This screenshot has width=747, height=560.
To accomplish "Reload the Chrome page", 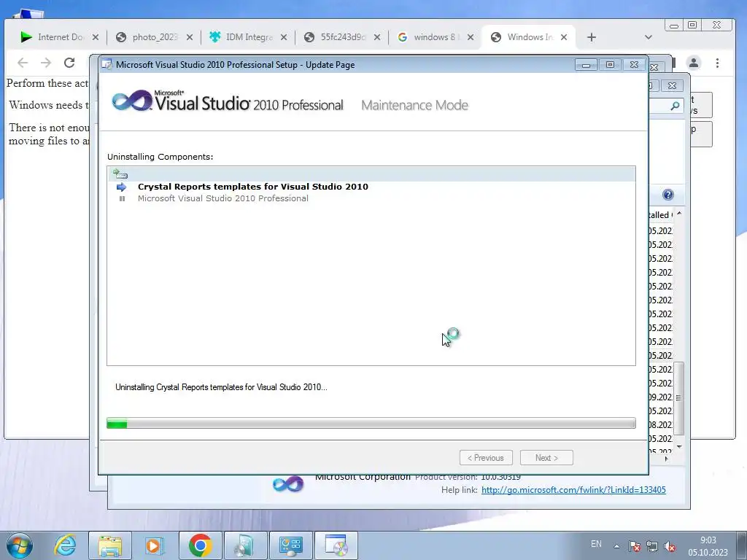I will pyautogui.click(x=69, y=63).
